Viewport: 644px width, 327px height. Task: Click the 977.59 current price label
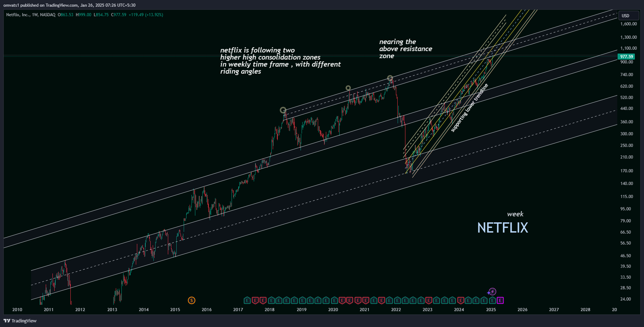[x=626, y=56]
